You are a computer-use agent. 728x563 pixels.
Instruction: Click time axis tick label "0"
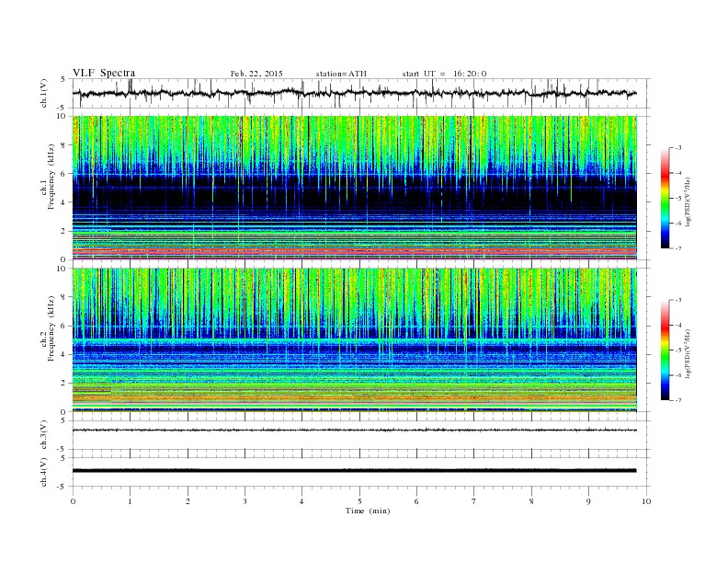(73, 501)
